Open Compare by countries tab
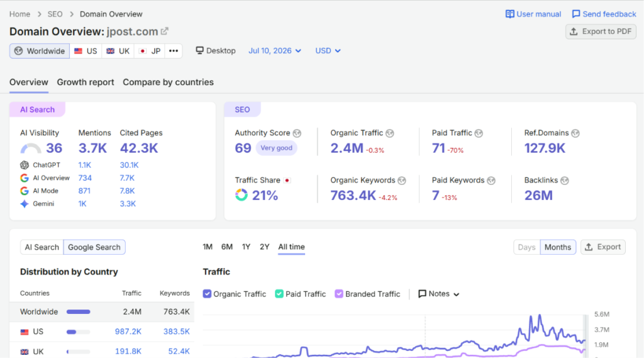 [x=168, y=82]
